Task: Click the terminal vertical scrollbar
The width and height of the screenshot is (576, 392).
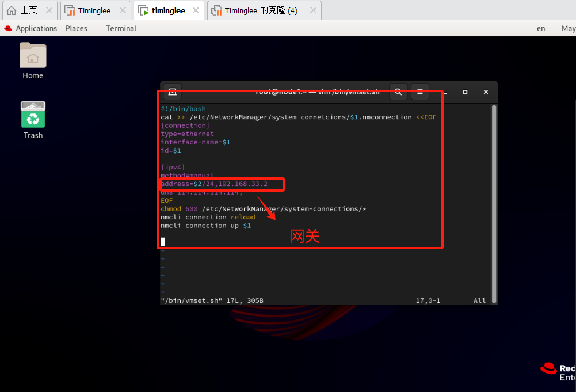Action: click(494, 204)
